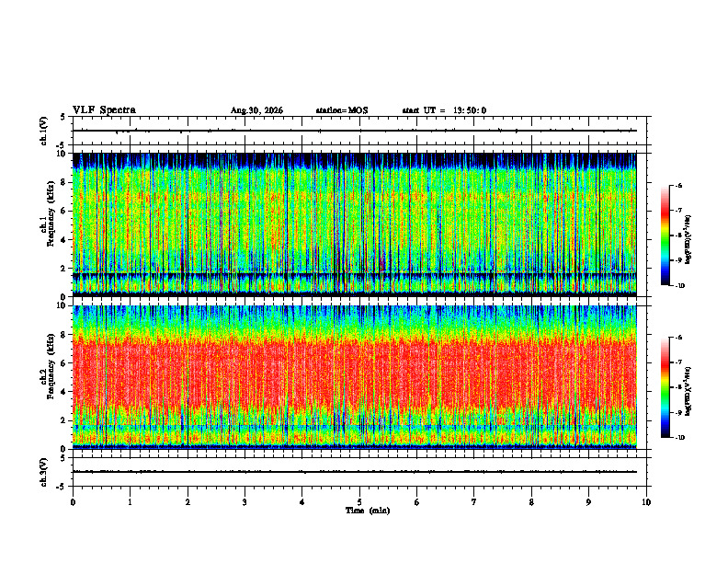Click the 5 minute tick on time axis

[359, 502]
